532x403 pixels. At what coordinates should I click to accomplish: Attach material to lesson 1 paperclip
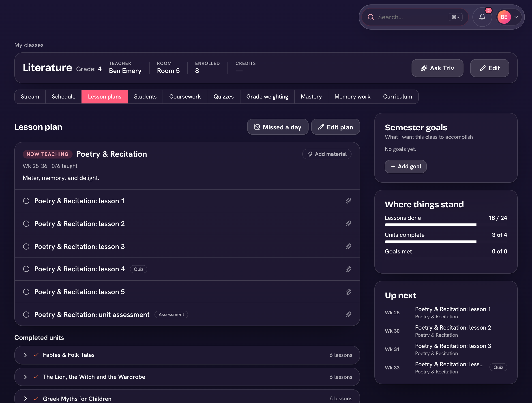click(x=348, y=201)
